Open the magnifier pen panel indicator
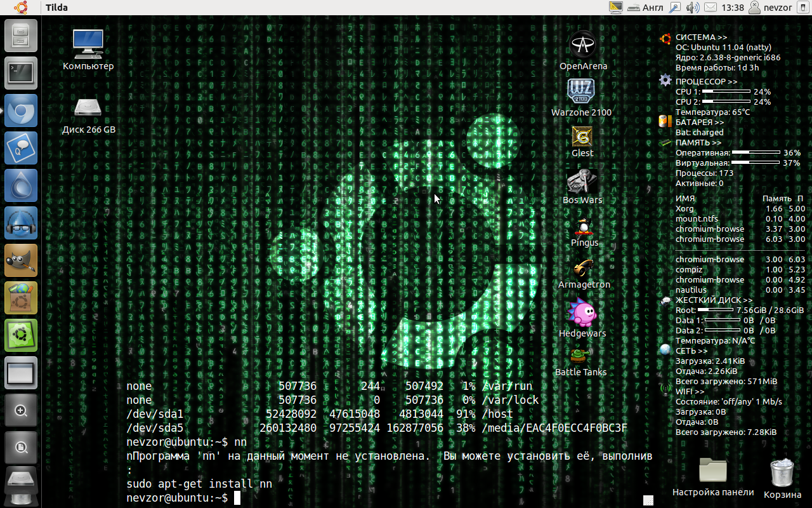 click(x=675, y=8)
